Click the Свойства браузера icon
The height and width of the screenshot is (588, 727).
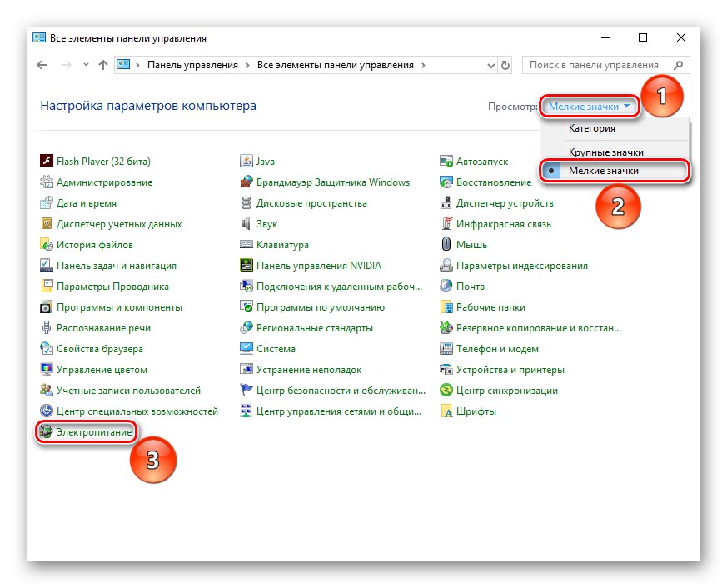click(47, 349)
